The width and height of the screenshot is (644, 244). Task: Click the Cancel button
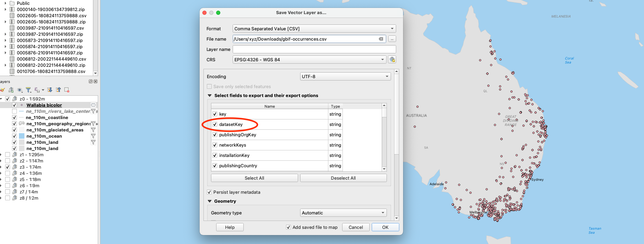pos(356,227)
